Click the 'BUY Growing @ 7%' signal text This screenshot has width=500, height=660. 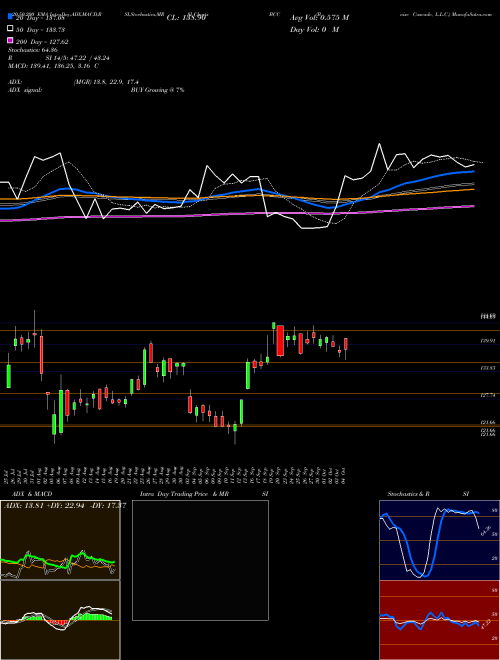(157, 90)
